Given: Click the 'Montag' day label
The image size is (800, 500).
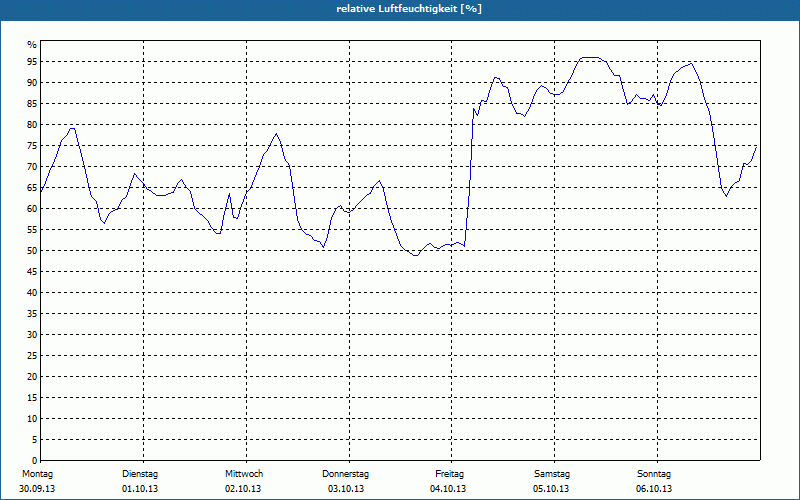Looking at the screenshot, I should click(37, 474).
